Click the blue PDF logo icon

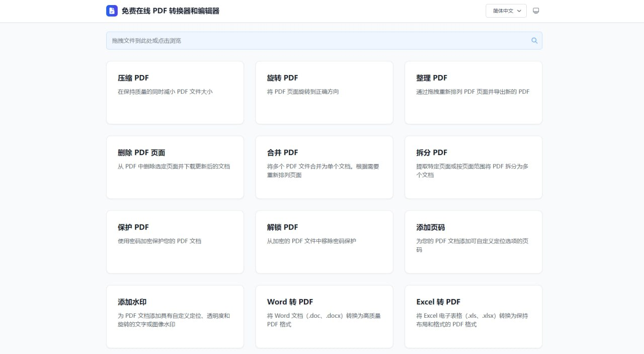tap(112, 11)
